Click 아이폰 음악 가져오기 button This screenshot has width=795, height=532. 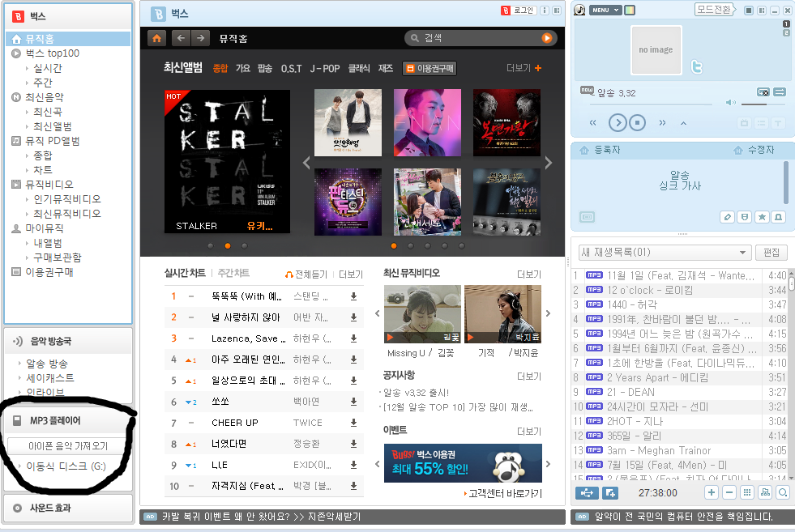67,446
